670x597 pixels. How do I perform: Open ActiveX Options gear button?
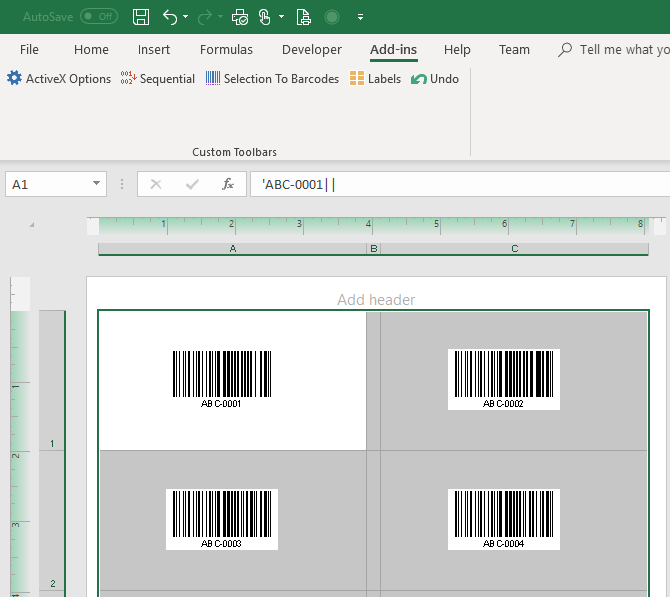coord(59,79)
